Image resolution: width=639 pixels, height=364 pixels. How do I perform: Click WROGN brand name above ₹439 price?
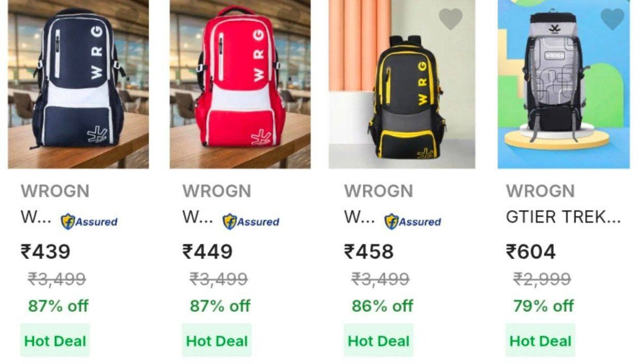pyautogui.click(x=55, y=191)
